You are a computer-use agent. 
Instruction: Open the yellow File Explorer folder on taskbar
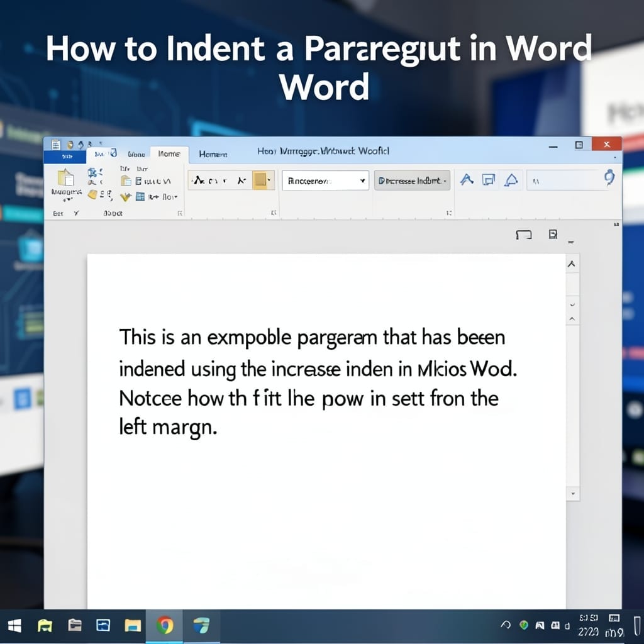(133, 626)
